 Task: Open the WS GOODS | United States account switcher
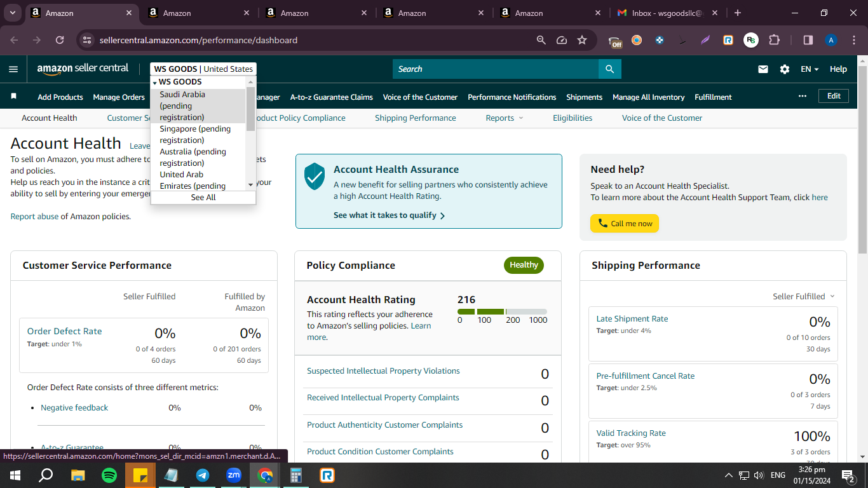pos(203,69)
